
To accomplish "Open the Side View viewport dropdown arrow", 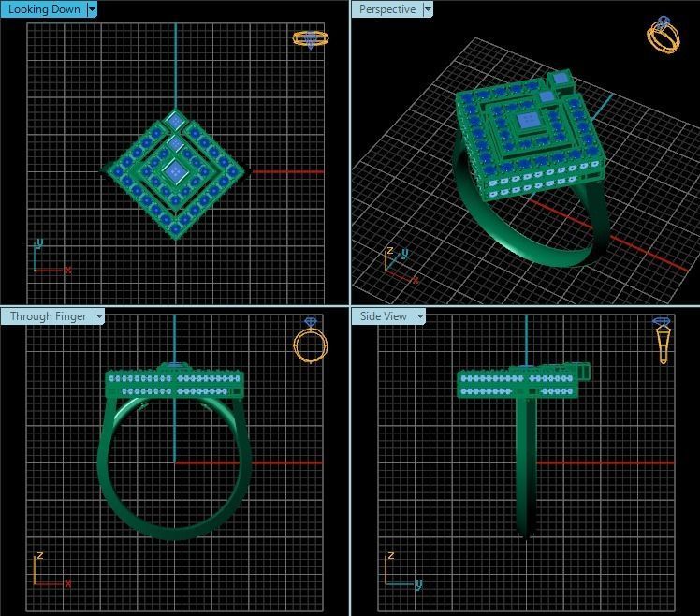I will [x=420, y=316].
